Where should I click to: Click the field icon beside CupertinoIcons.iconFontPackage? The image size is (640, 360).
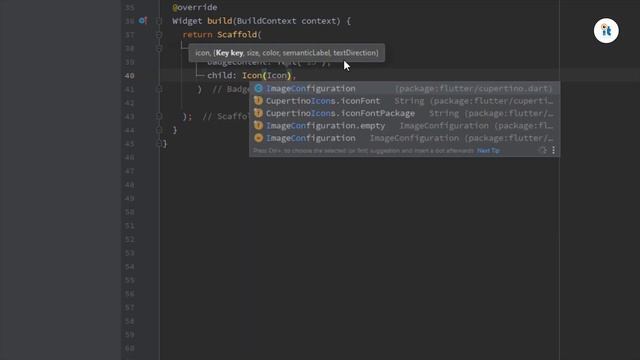[258, 113]
